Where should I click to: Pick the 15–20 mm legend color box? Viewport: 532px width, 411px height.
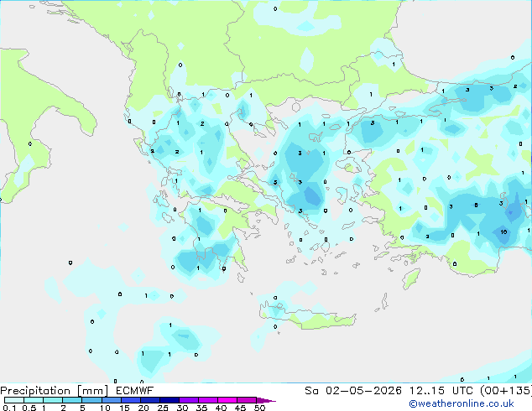(x=131, y=400)
